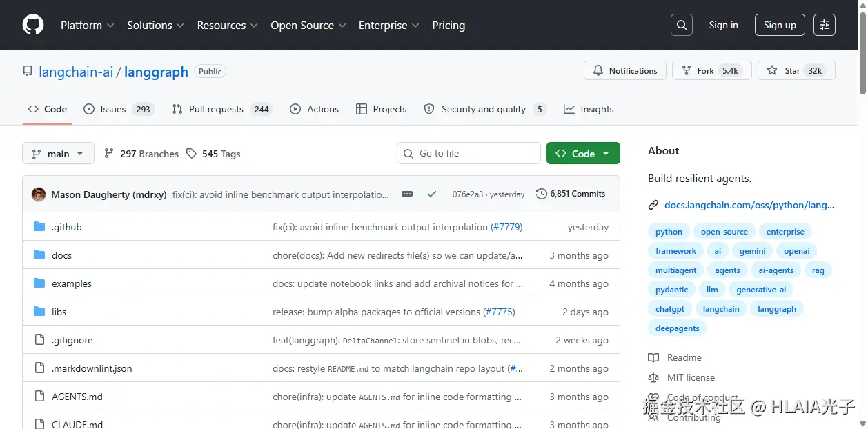This screenshot has height=429, width=868.
Task: Click the search magnifier icon button
Action: [x=682, y=25]
